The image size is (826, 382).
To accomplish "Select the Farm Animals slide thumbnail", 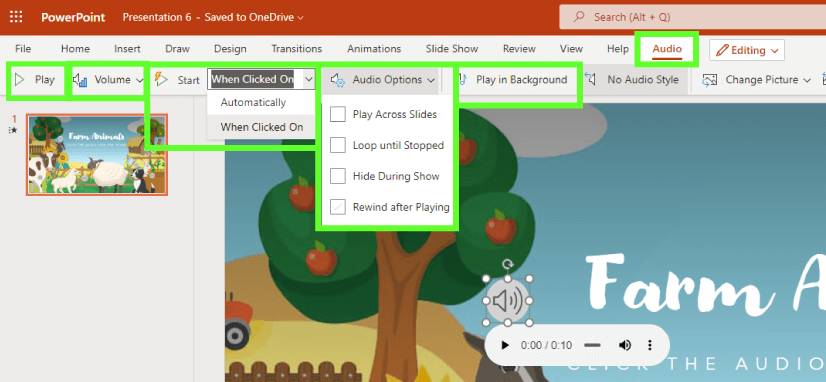I will [97, 155].
